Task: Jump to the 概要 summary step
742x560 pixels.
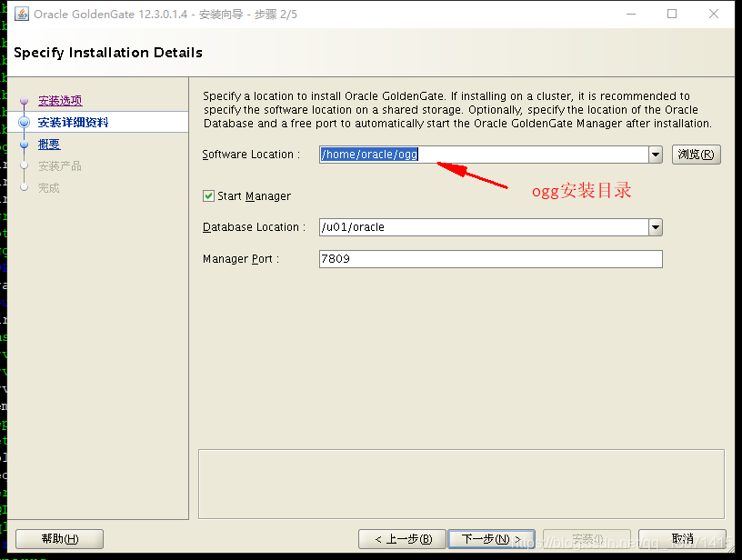Action: [x=48, y=144]
